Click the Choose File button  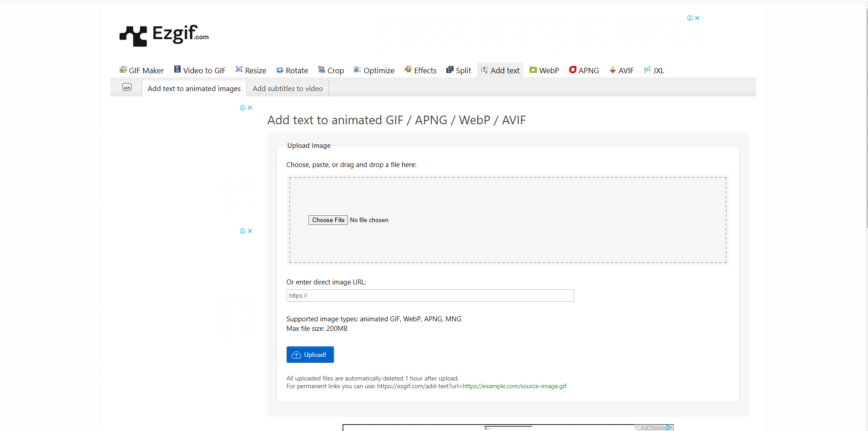point(328,220)
